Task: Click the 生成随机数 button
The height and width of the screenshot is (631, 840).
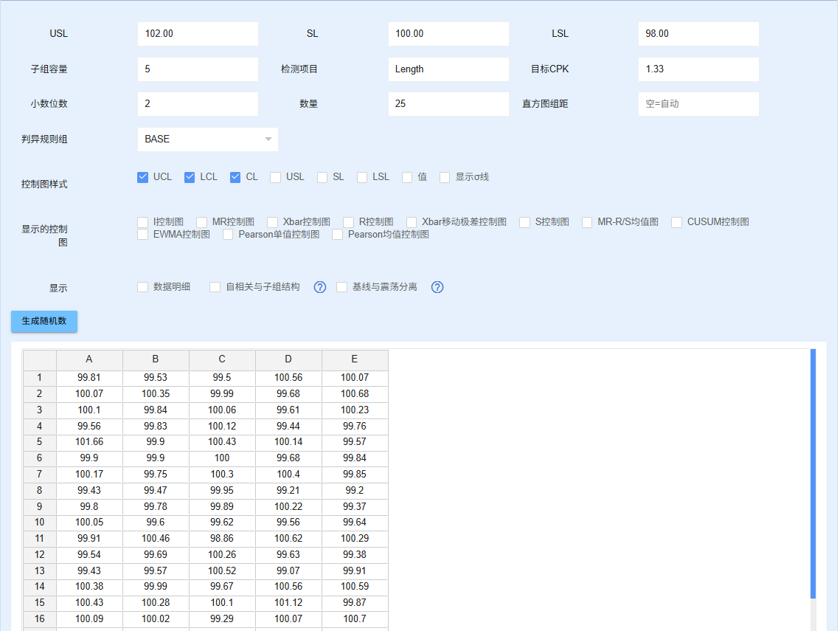Action: (44, 321)
